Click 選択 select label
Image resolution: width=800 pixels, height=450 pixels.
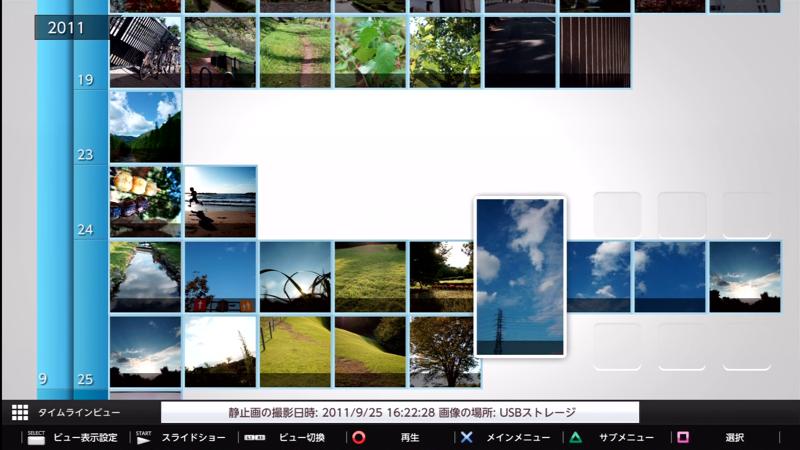pos(734,438)
